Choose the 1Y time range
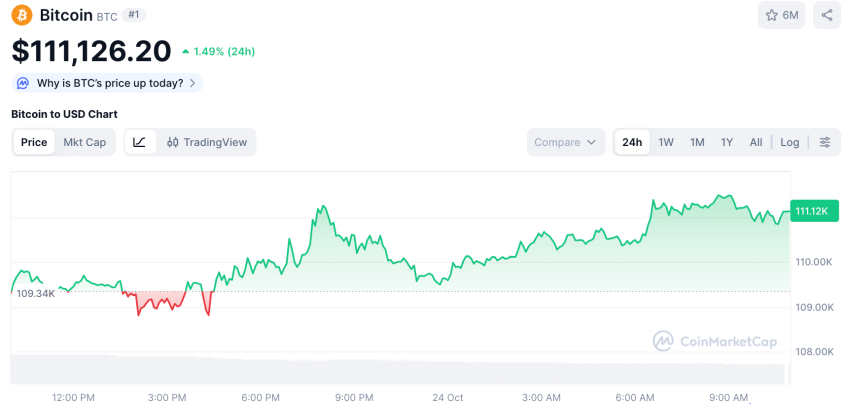850x404 pixels. pyautogui.click(x=727, y=142)
